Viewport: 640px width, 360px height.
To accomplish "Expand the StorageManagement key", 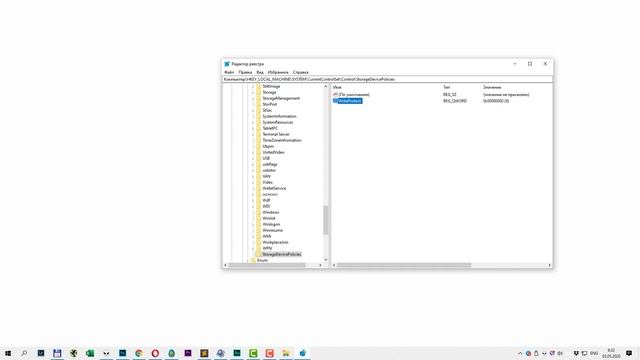I will (253, 98).
